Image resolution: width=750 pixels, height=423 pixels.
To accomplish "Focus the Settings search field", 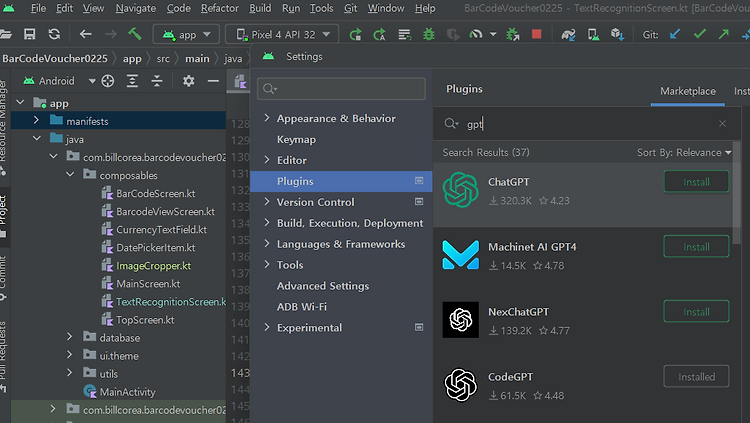I will tap(341, 89).
